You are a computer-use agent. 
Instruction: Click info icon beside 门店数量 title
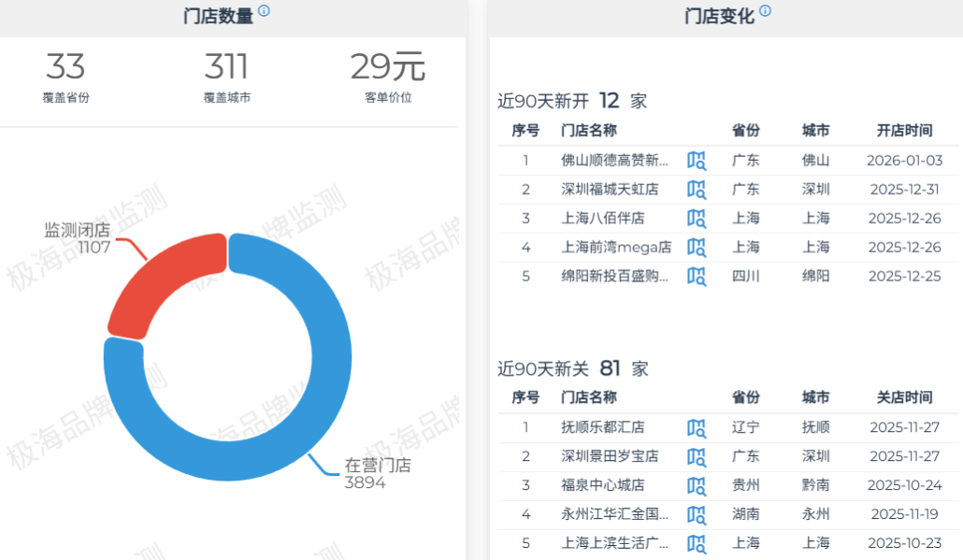(x=264, y=11)
